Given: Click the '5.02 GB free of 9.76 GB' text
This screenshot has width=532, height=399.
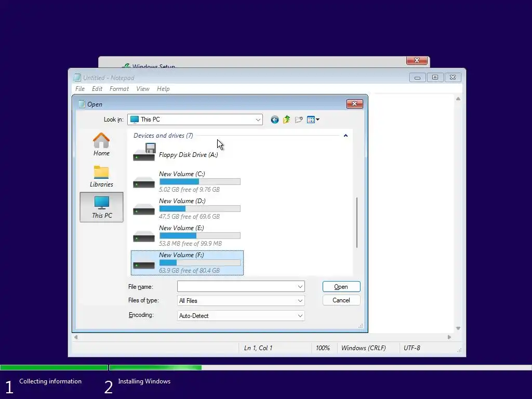Looking at the screenshot, I should 189,190.
